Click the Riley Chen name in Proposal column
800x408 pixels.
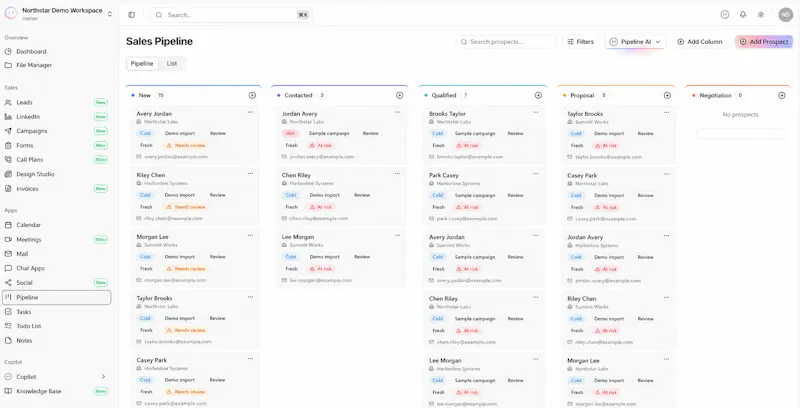pyautogui.click(x=582, y=299)
